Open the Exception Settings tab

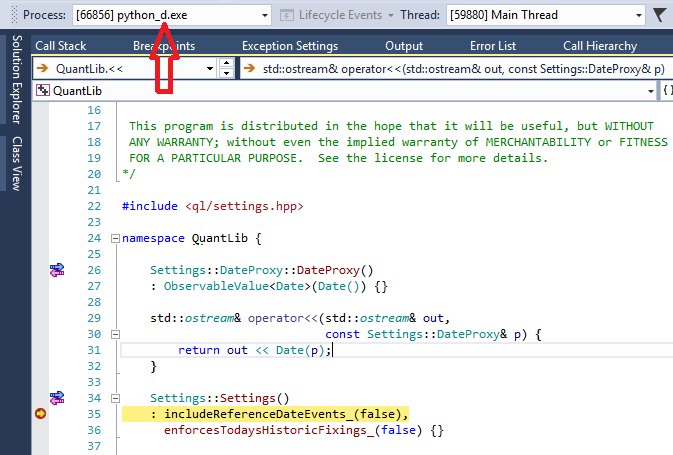click(x=289, y=46)
